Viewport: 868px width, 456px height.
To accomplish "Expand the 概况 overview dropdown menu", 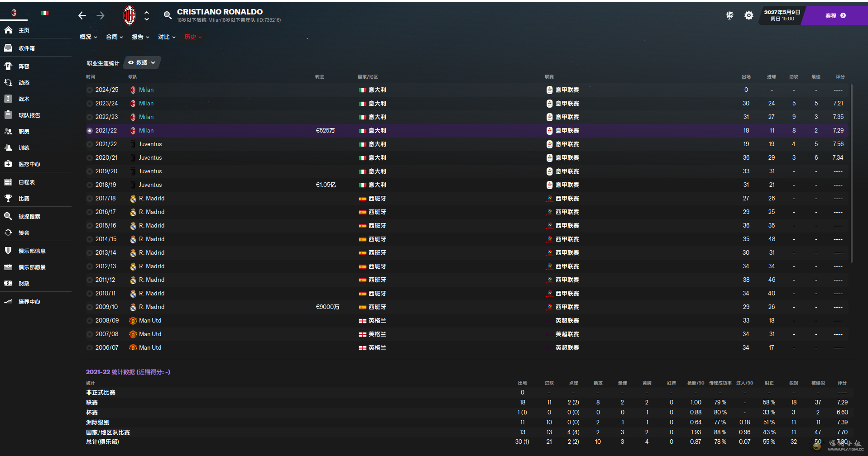I will (88, 37).
